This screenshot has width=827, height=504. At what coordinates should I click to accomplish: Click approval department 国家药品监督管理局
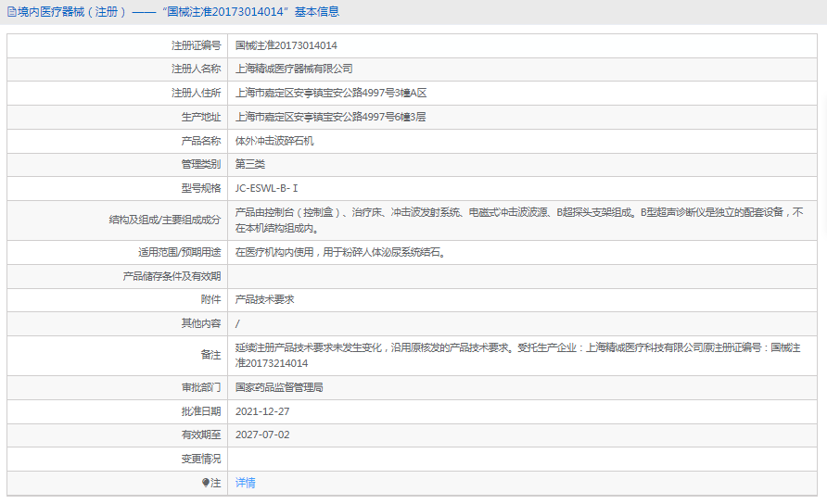pos(279,387)
